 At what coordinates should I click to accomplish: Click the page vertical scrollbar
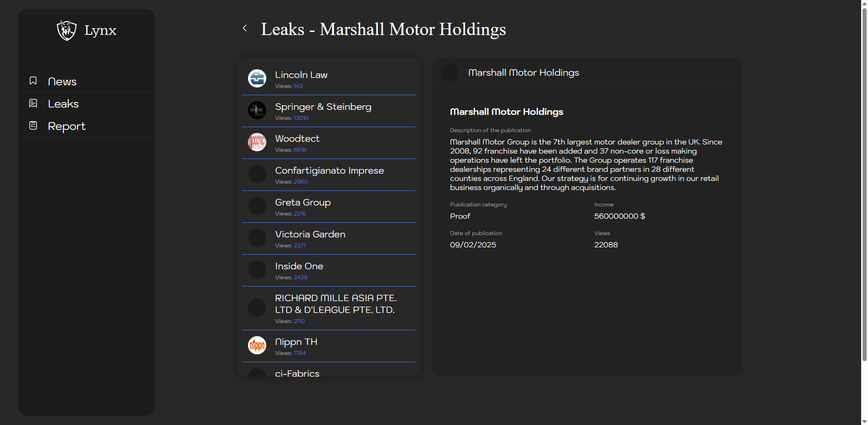point(864,182)
